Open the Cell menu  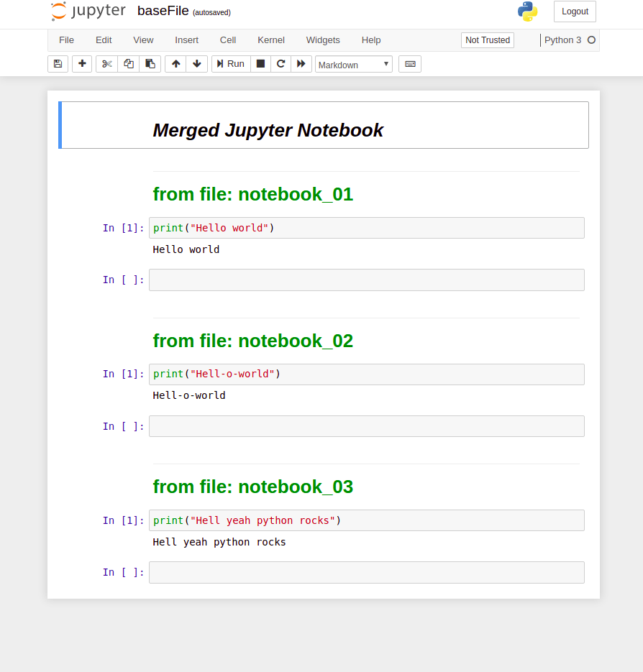[x=227, y=40]
